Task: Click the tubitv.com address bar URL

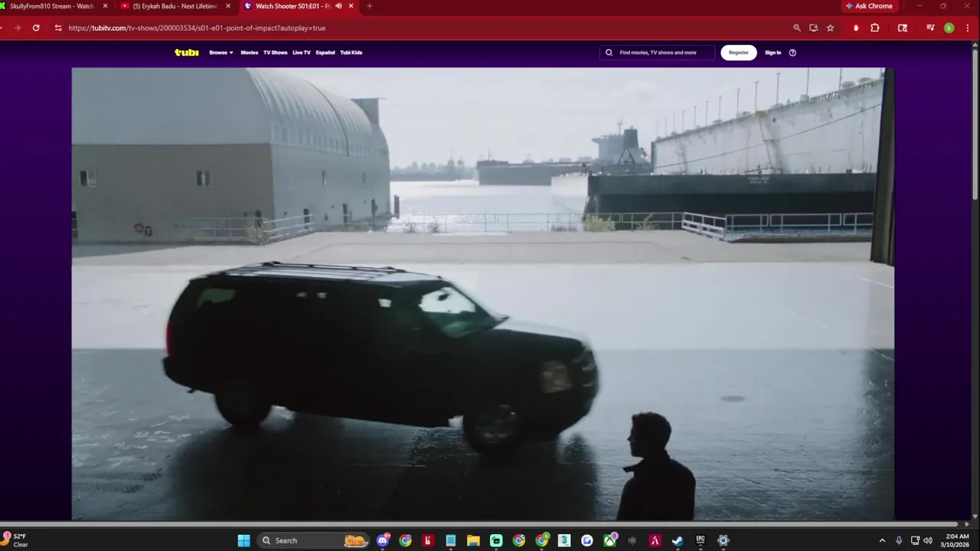Action: 197,28
